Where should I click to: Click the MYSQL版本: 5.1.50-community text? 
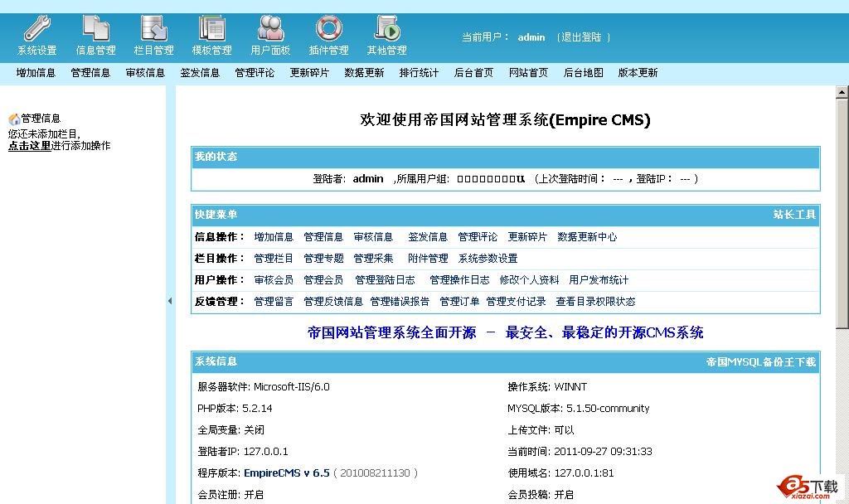tap(578, 409)
